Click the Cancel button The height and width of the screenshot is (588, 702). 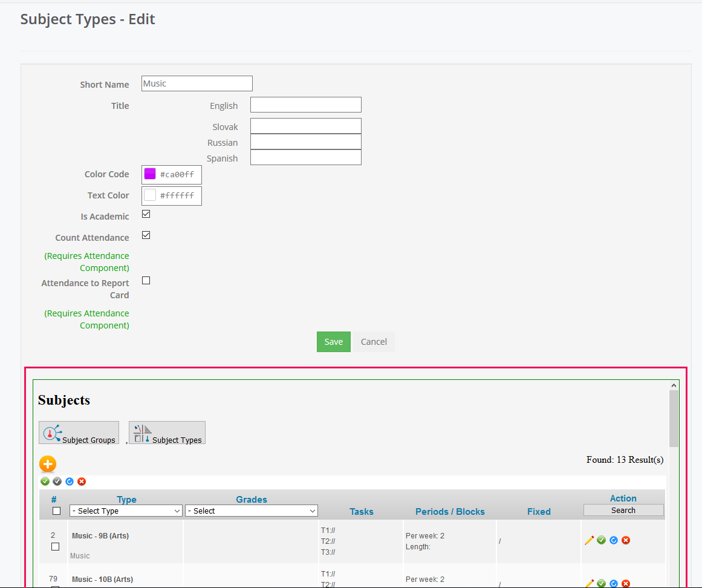[374, 342]
